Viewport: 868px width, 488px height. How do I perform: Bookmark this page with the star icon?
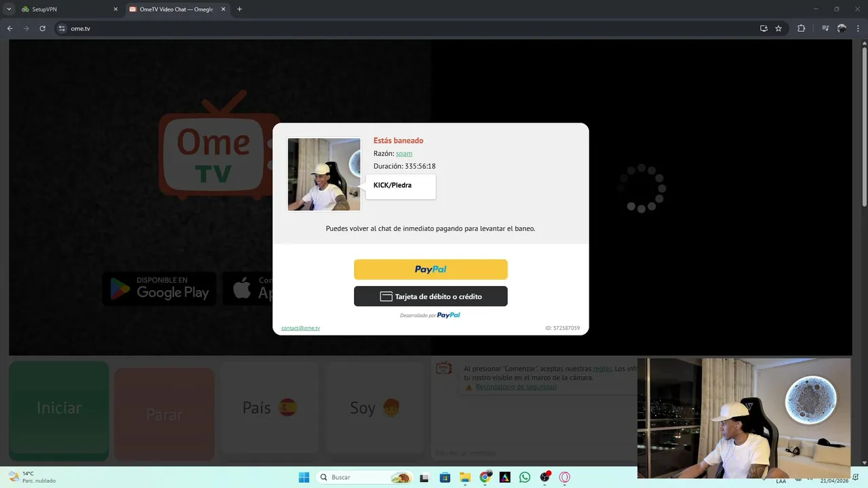[778, 28]
